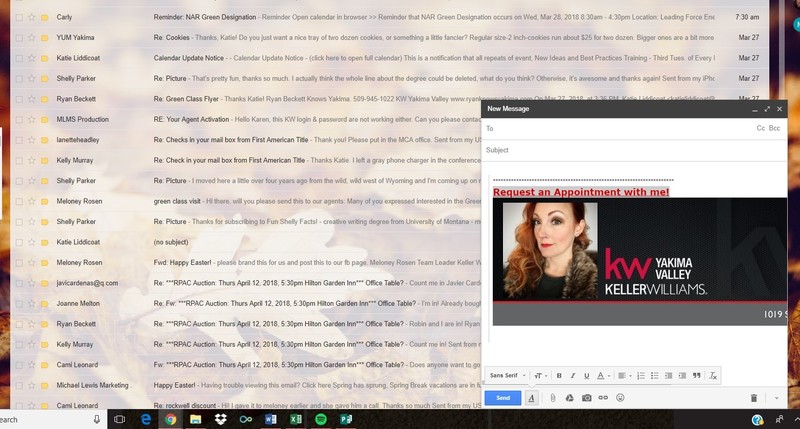Select checkbox for Calendar Update Notice email
This screenshot has height=429, width=800.
point(19,58)
